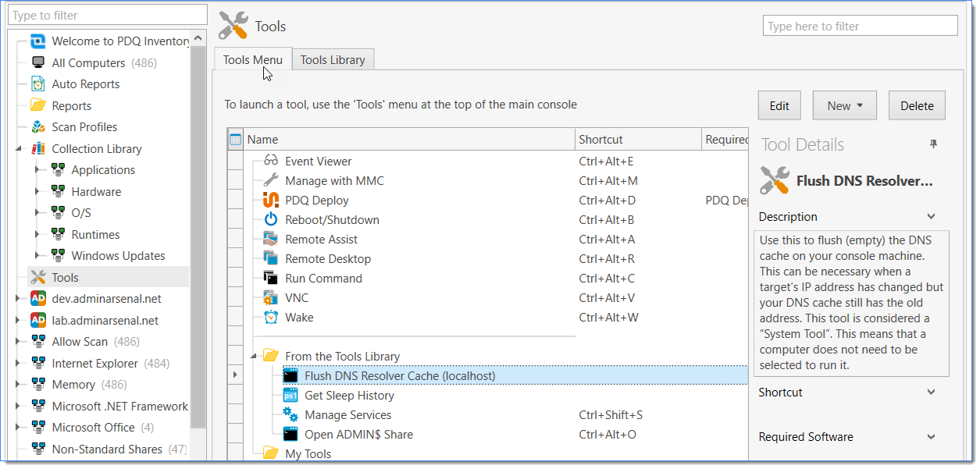This screenshot has height=469, width=980.
Task: Collapse the Description section chevron
Action: coord(931,217)
